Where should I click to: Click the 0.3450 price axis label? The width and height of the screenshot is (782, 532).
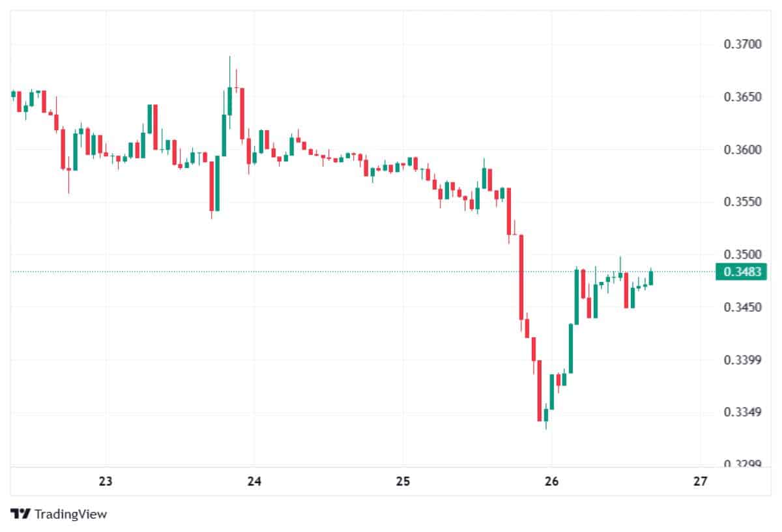742,307
